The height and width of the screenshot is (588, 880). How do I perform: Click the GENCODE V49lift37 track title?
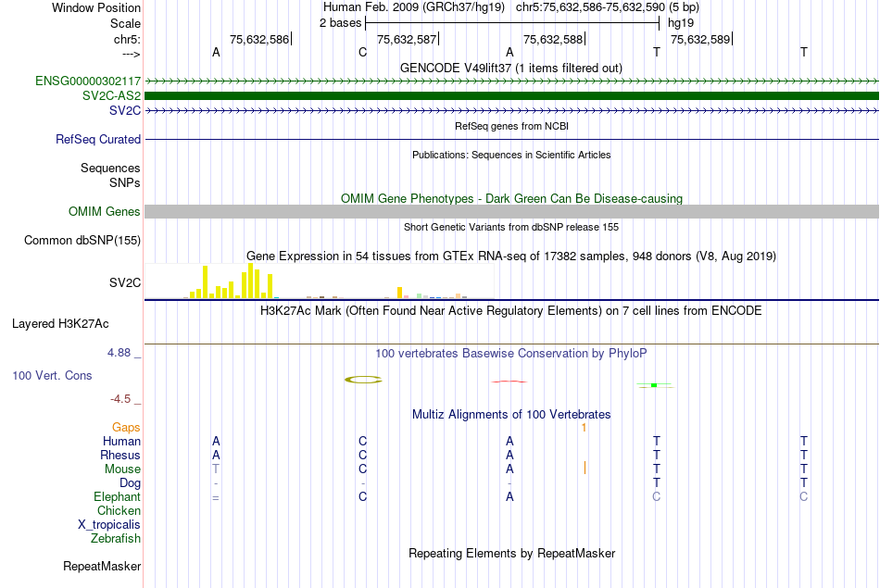point(511,68)
